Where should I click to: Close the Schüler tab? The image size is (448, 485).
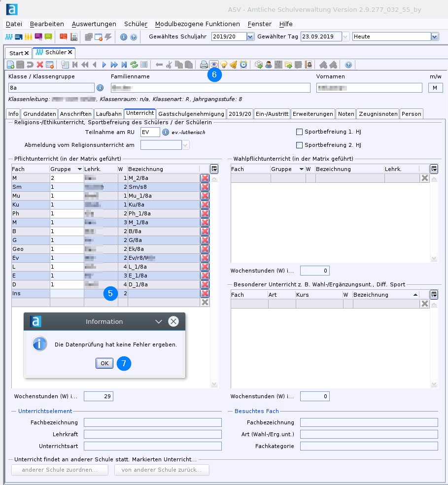tap(70, 52)
